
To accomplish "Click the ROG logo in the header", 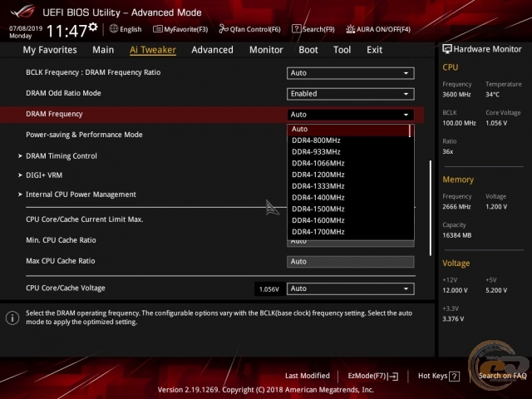I will [x=22, y=12].
